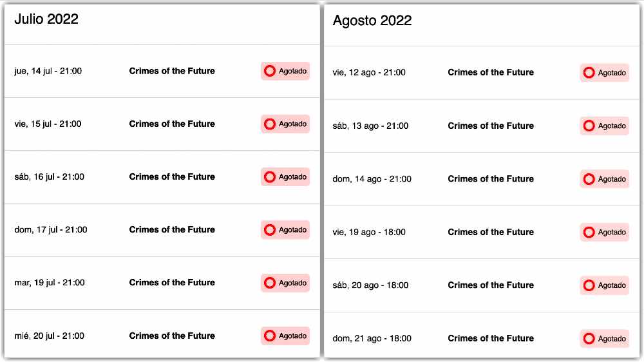Open Crimes of the Future on 12 ago
644x362 pixels.
[491, 72]
